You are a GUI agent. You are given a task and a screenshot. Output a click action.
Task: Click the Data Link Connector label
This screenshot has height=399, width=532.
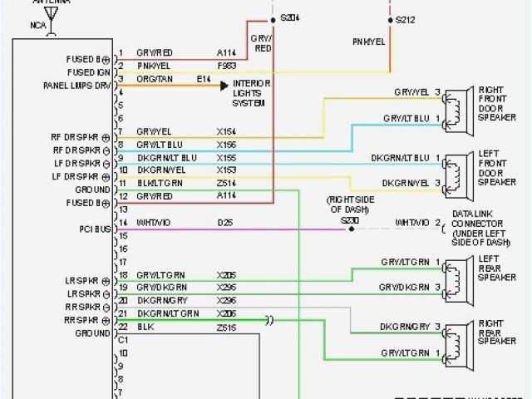pyautogui.click(x=477, y=226)
